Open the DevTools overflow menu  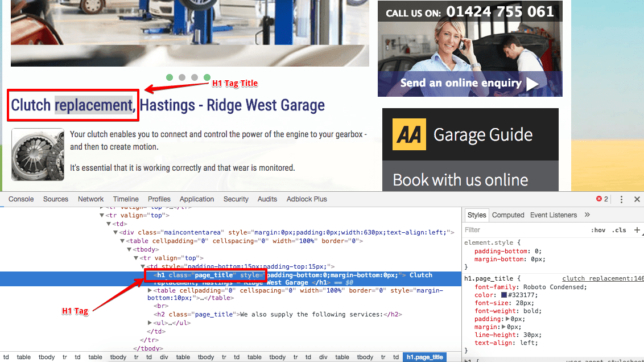click(x=622, y=199)
